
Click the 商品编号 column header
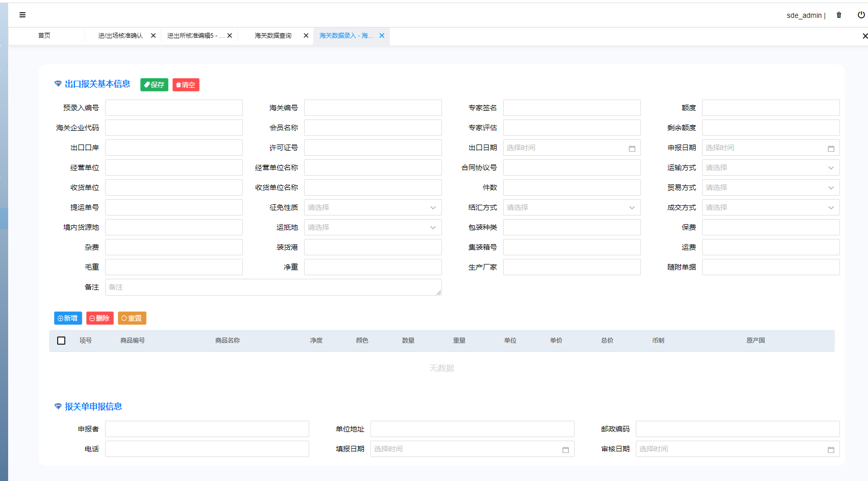point(133,341)
